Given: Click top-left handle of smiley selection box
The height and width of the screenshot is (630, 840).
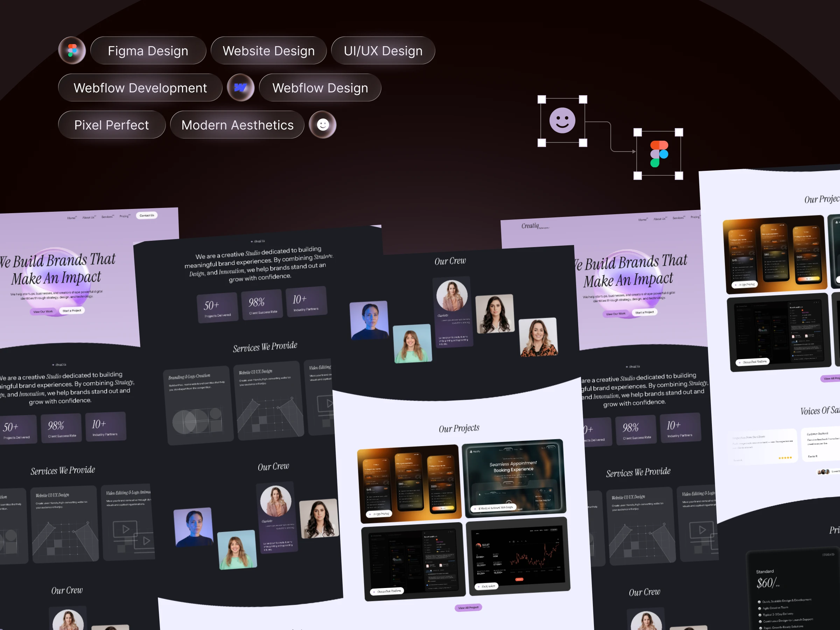Looking at the screenshot, I should tap(542, 99).
